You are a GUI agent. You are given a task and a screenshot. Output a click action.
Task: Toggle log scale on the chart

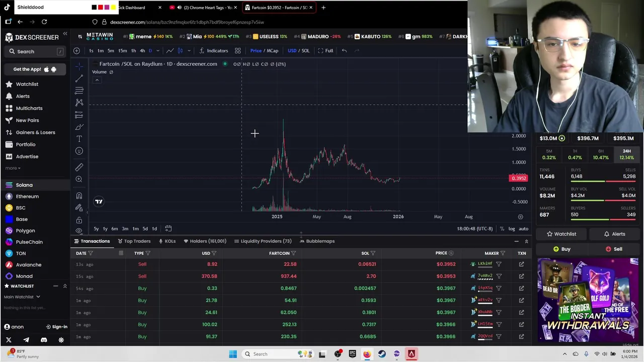click(x=512, y=229)
